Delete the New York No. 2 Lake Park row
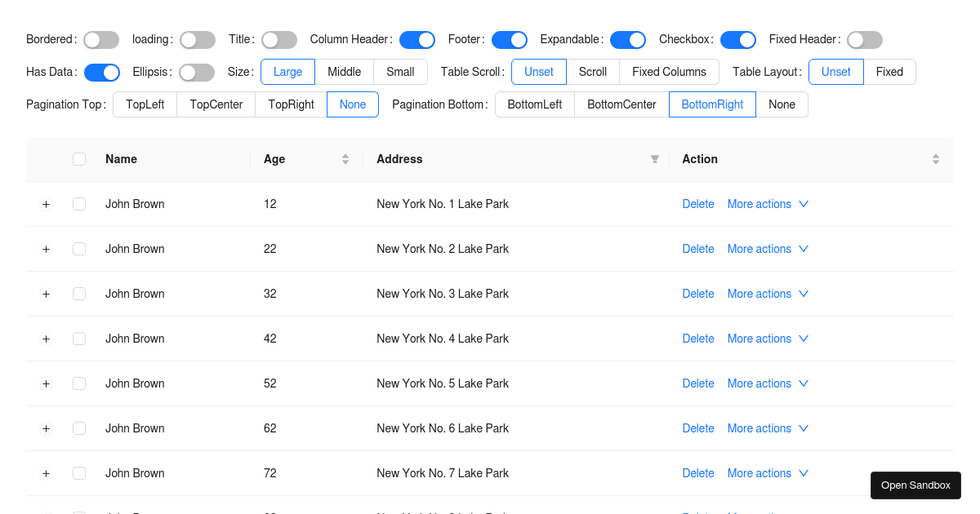 698,249
